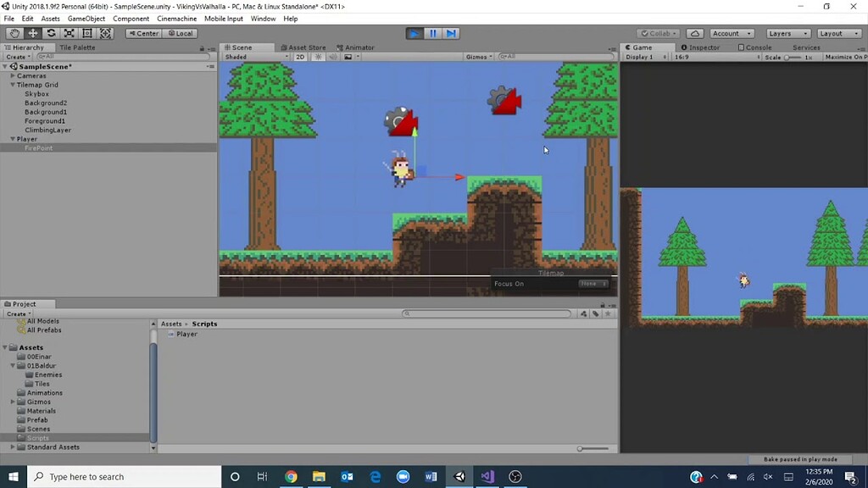This screenshot has width=868, height=488.
Task: Open the Cinemachine menu
Action: click(176, 18)
